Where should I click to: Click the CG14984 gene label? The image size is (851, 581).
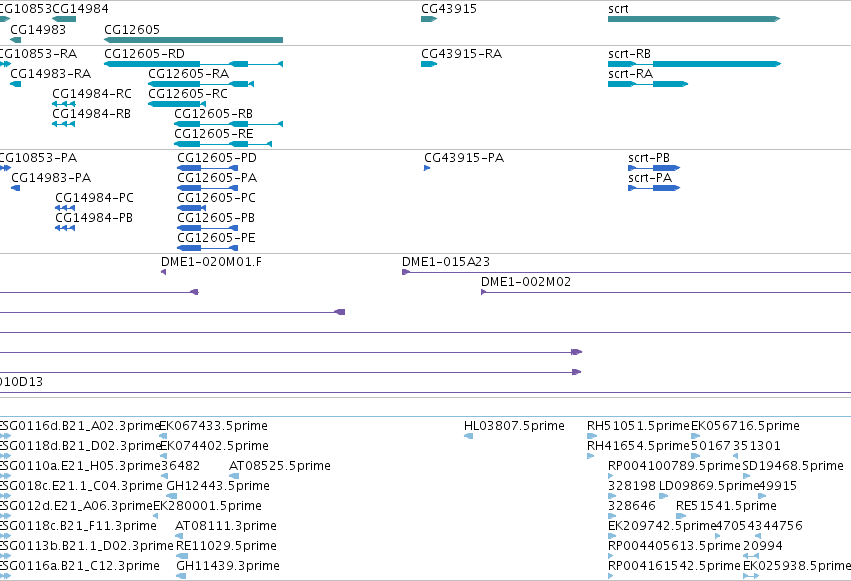click(x=80, y=9)
